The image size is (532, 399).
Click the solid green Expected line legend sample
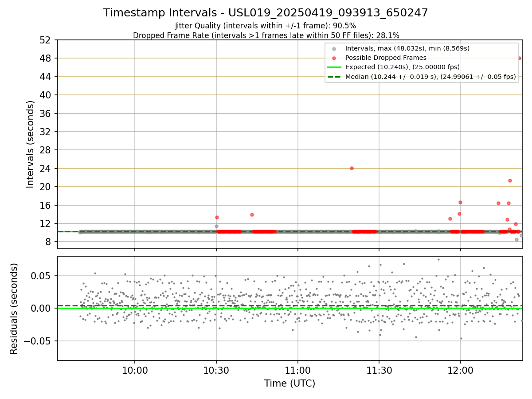[334, 67]
